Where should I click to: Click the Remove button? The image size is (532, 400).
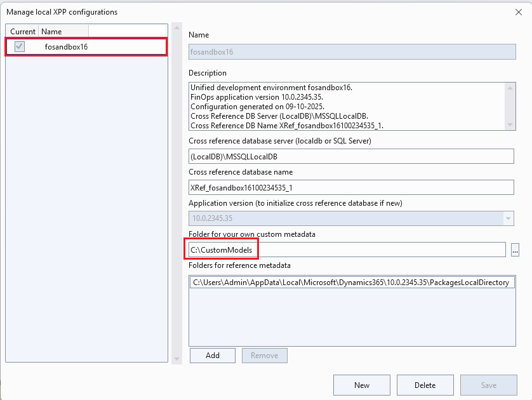point(264,356)
